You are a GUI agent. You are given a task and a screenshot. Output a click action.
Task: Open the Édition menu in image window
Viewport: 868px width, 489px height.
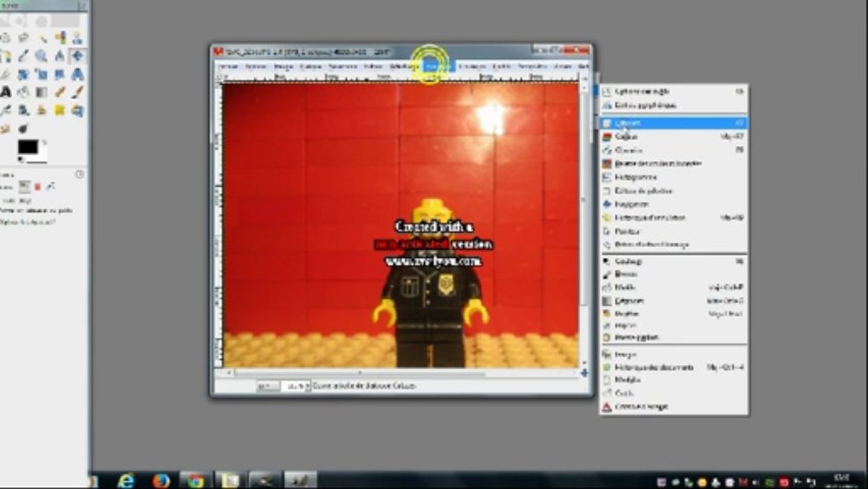(256, 66)
